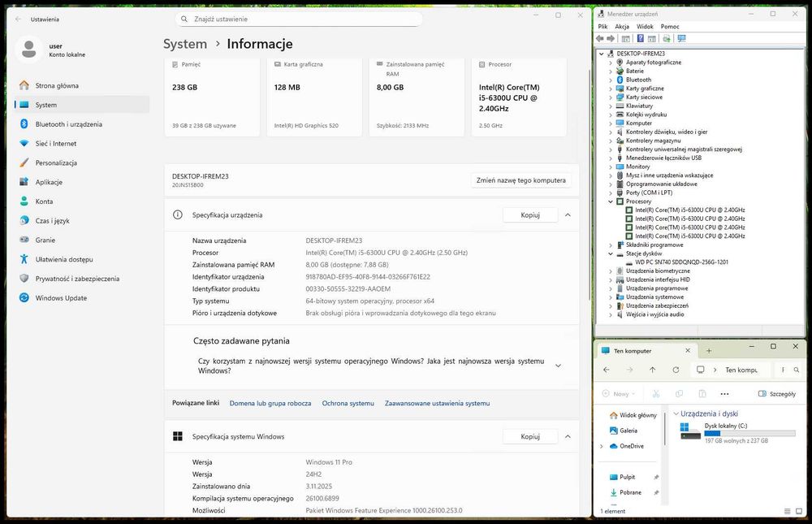Click the update driver icon with green arrow
The height and width of the screenshot is (524, 812).
pyautogui.click(x=667, y=38)
